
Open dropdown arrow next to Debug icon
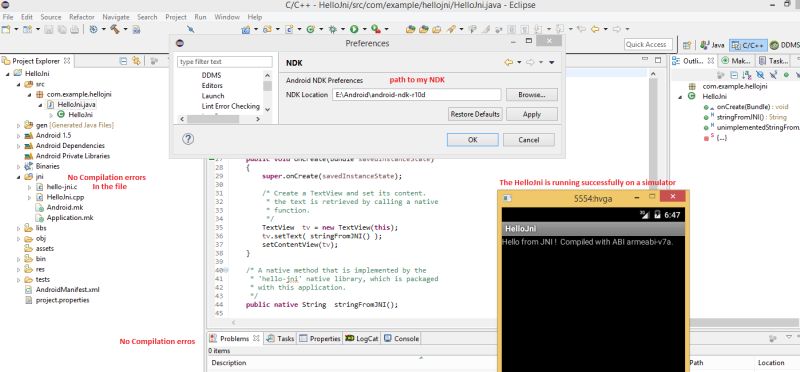pos(343,30)
